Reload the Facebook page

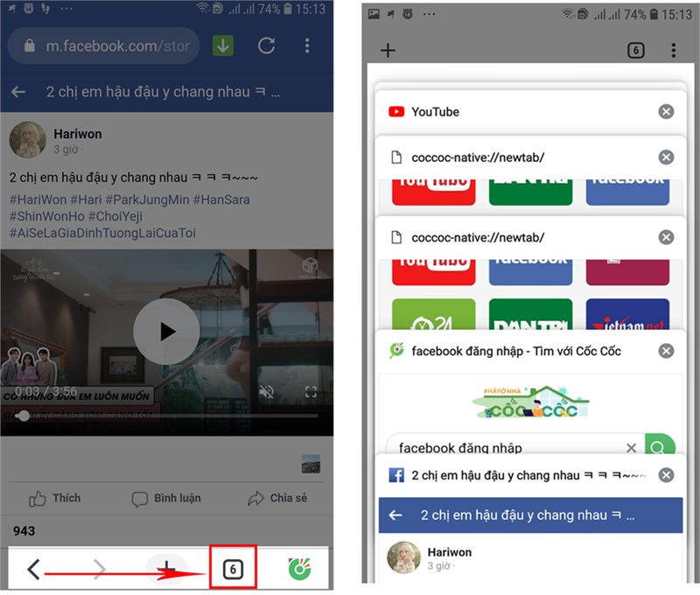tap(267, 45)
